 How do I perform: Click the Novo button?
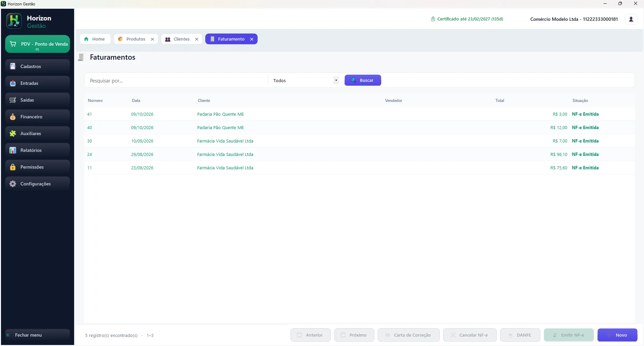[x=617, y=335]
